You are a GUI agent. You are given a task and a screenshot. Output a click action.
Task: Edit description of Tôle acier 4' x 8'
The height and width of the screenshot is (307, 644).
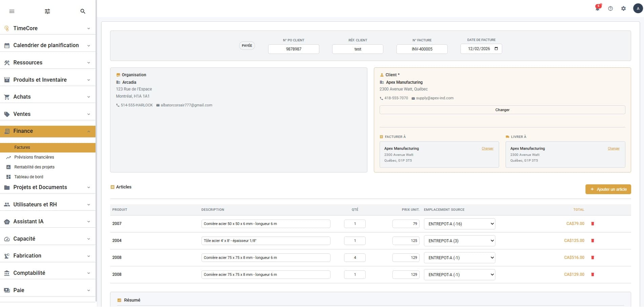(x=266, y=241)
